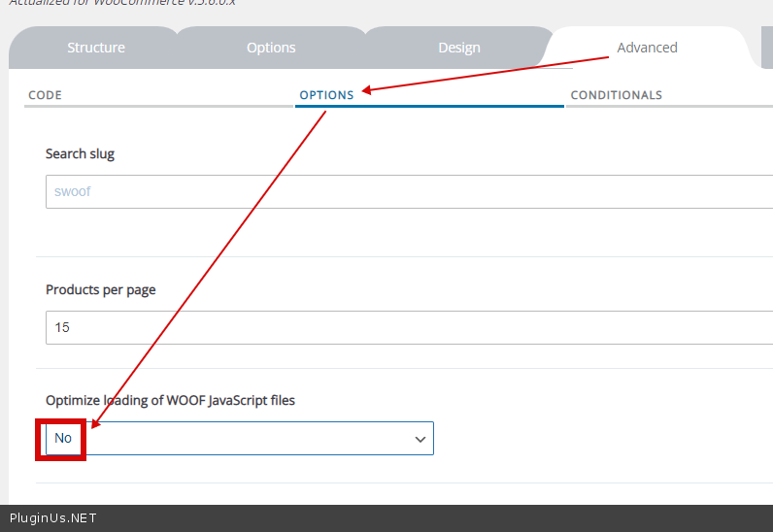773x532 pixels.
Task: Open the CODE sub-section
Action: point(46,95)
